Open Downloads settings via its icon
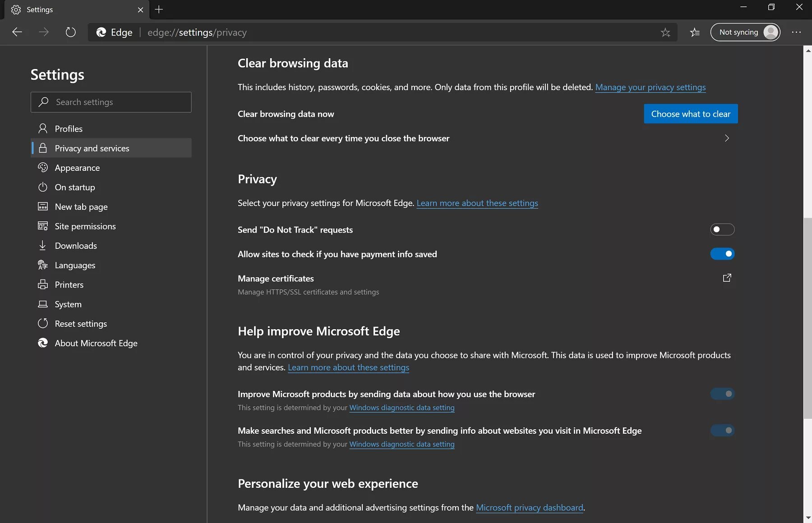The height and width of the screenshot is (523, 812). 43,245
